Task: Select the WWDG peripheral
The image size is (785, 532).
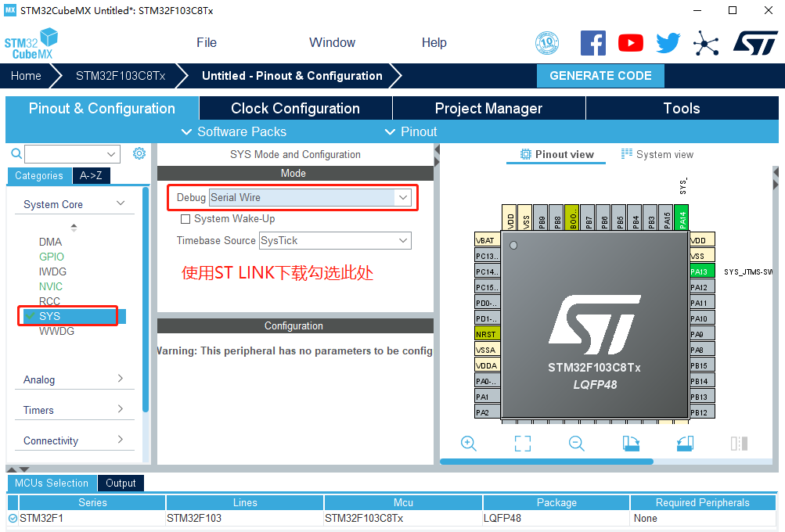Action: pyautogui.click(x=56, y=331)
